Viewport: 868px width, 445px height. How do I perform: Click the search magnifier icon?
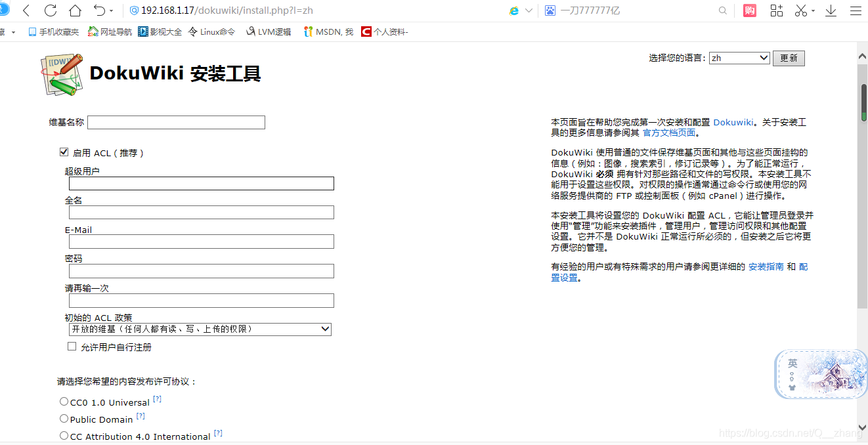[x=723, y=11]
